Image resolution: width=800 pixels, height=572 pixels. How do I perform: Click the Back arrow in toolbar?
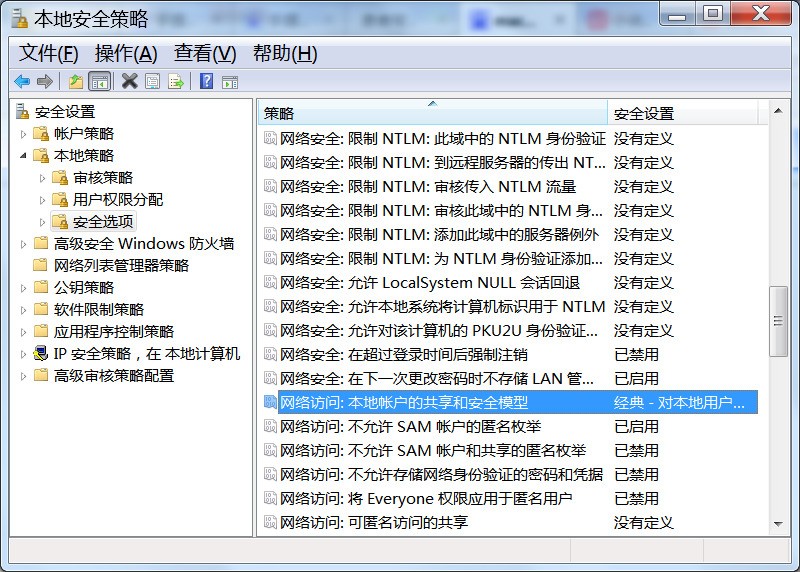21,82
